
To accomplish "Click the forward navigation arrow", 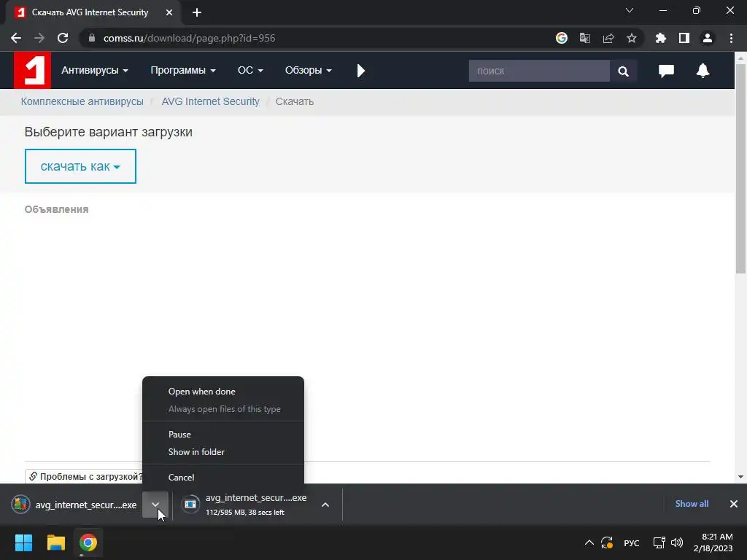I will [39, 38].
